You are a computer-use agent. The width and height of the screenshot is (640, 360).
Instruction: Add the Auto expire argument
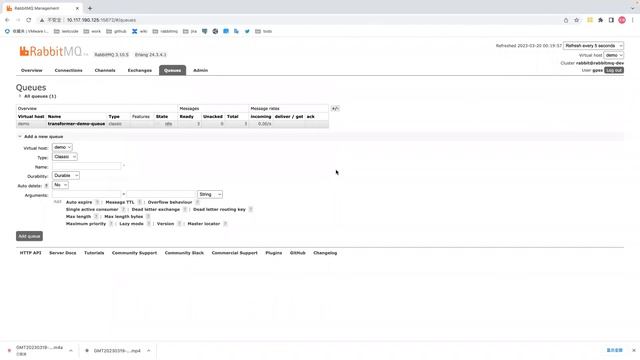(x=79, y=202)
